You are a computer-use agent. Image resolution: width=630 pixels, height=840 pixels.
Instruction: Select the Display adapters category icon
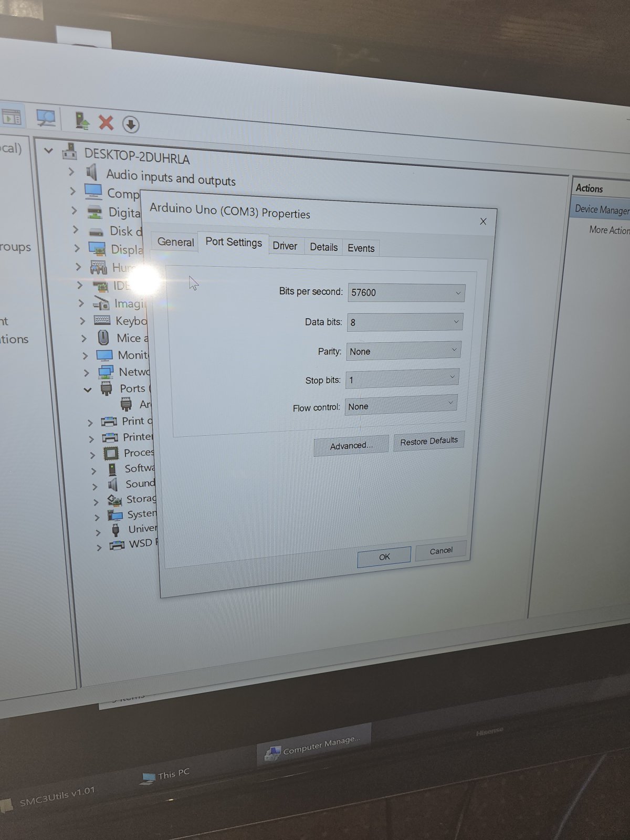pos(97,248)
